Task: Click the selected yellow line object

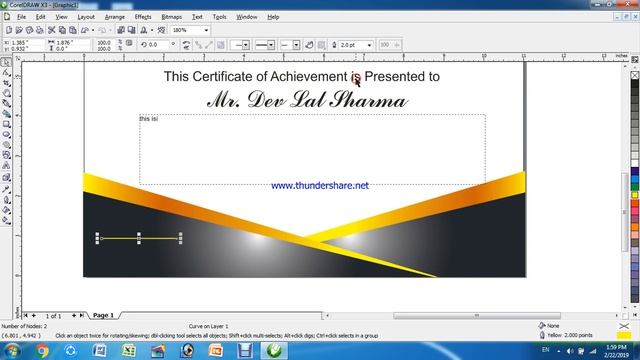Action: pyautogui.click(x=139, y=238)
